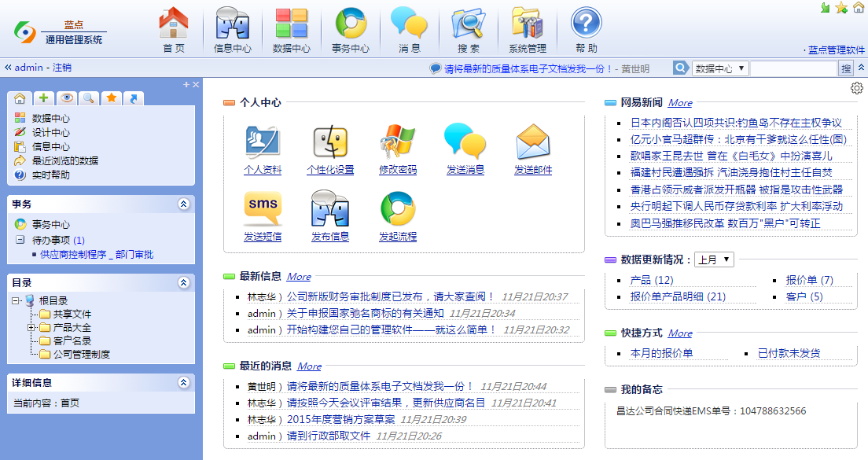The height and width of the screenshot is (460, 868).
Task: Open the 上月 period dropdown
Action: tap(714, 259)
